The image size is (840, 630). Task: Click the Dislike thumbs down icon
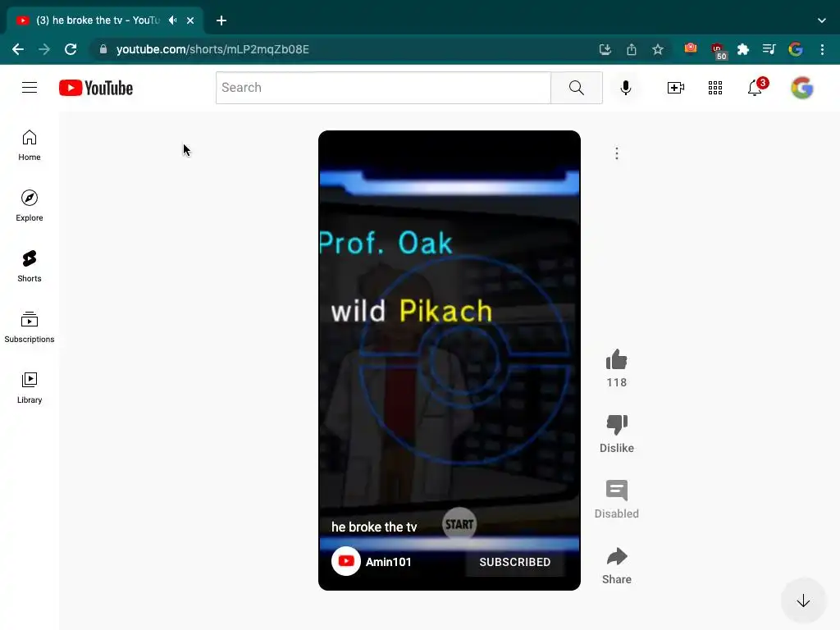pyautogui.click(x=617, y=425)
